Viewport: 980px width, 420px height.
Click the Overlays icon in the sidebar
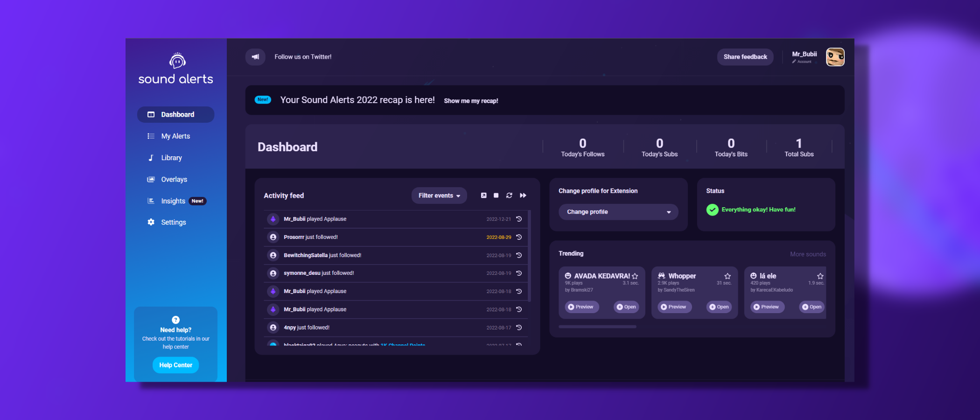(151, 179)
